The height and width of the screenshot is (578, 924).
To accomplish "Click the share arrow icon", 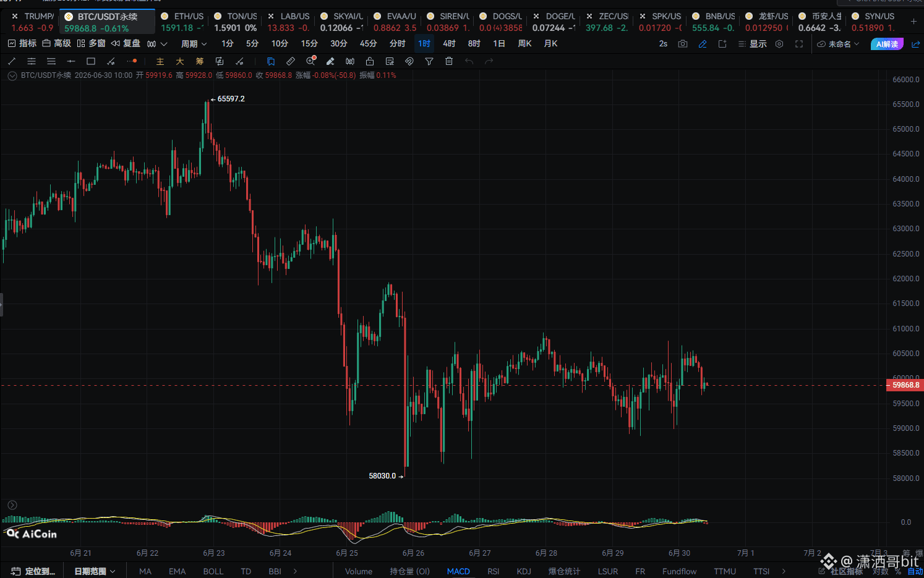I will point(915,44).
